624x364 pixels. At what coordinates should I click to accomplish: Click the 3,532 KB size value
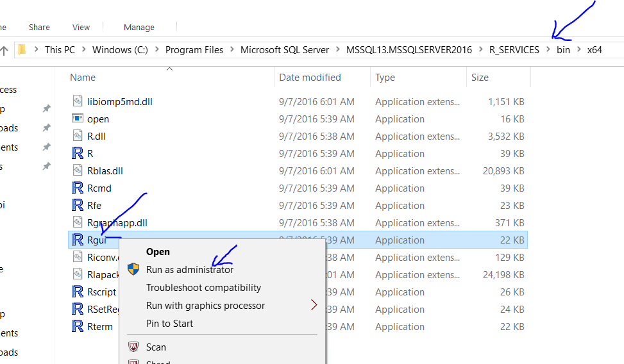click(506, 136)
